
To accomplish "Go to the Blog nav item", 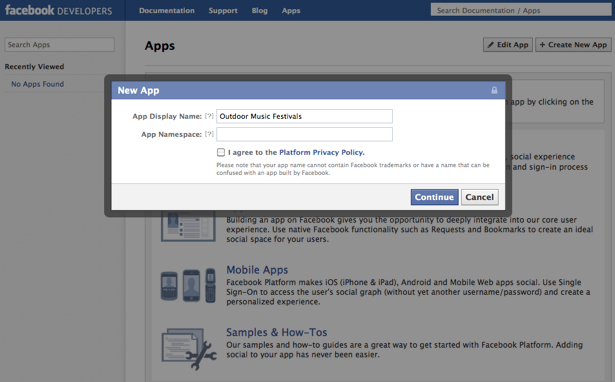I will point(260,11).
